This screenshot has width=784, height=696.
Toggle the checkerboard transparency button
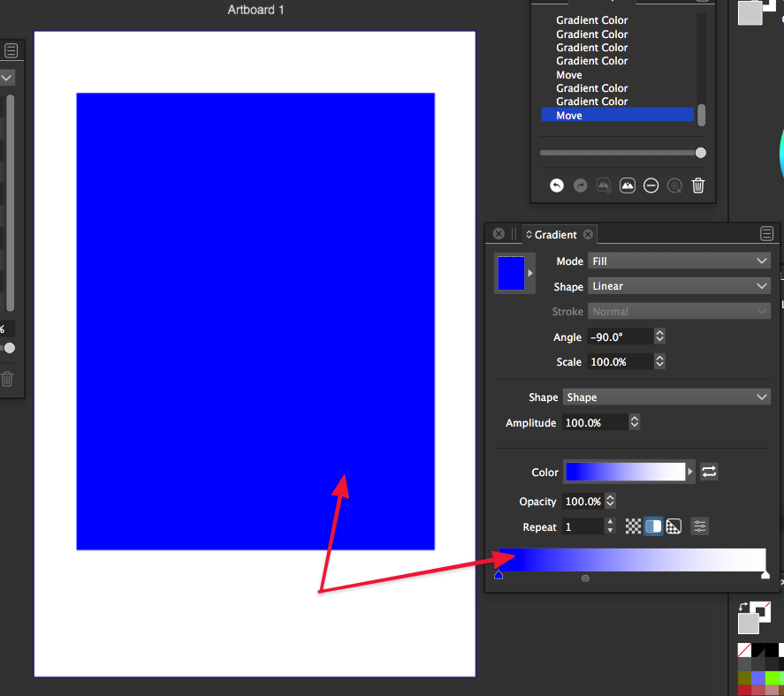click(633, 526)
